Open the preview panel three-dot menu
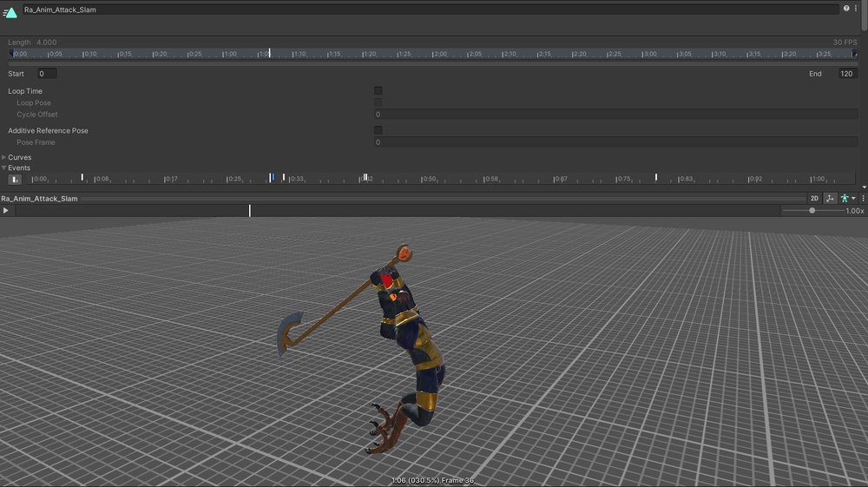Image resolution: width=868 pixels, height=487 pixels. coord(863,198)
